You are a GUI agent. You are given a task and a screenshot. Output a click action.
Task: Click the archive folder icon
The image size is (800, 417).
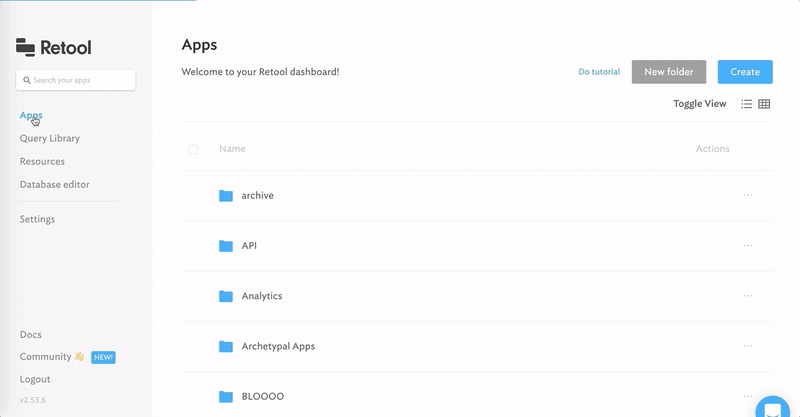pos(226,195)
